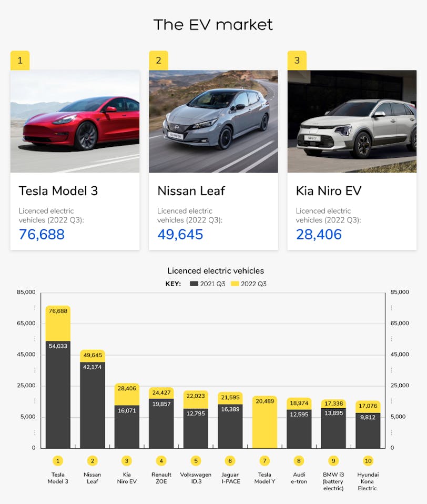
Task: Click the Nissan Leaf card title
Action: point(191,190)
